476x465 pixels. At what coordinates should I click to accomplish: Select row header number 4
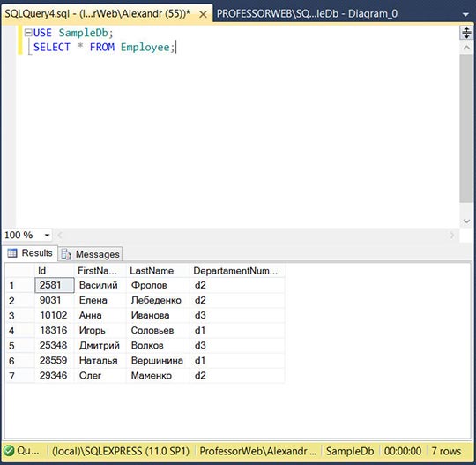[x=20, y=330]
